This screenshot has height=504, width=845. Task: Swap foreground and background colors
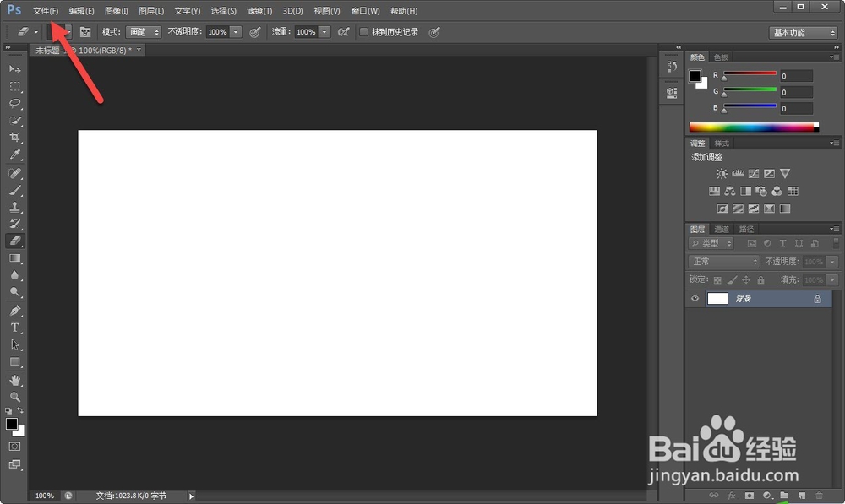pyautogui.click(x=20, y=410)
